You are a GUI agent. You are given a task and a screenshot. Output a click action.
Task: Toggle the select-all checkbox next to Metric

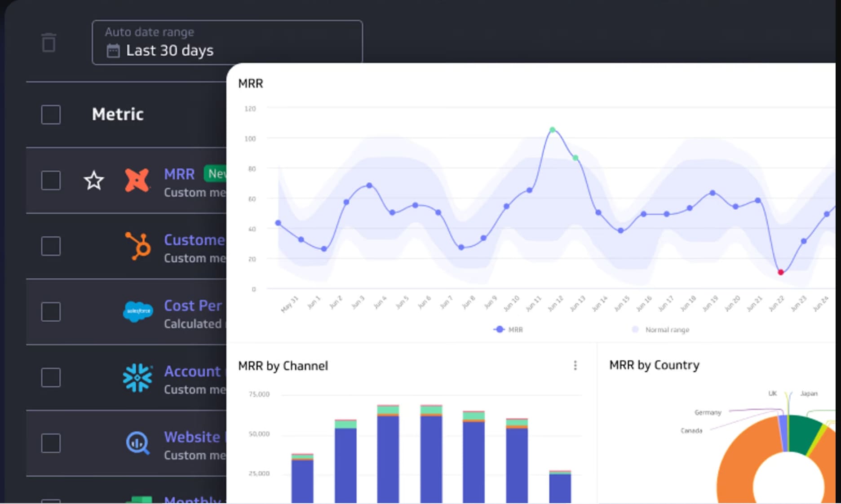pos(51,115)
